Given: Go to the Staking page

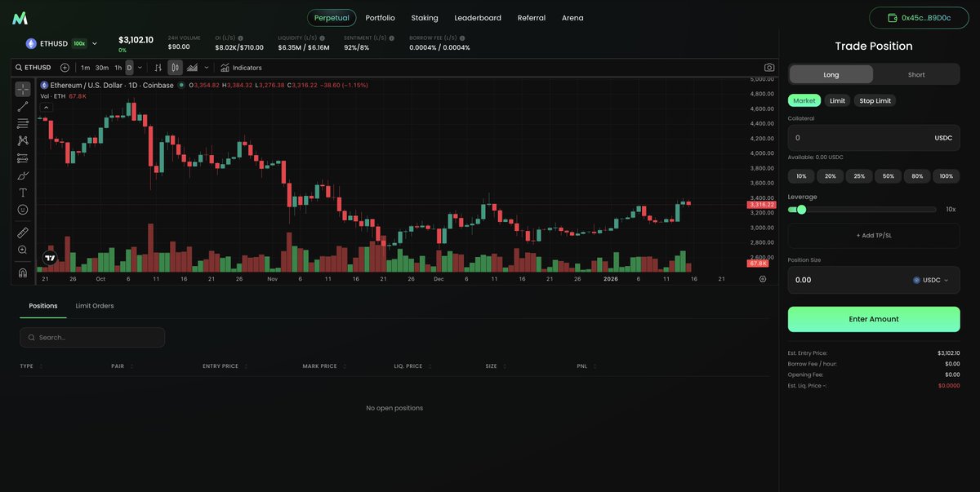Looking at the screenshot, I should (425, 18).
